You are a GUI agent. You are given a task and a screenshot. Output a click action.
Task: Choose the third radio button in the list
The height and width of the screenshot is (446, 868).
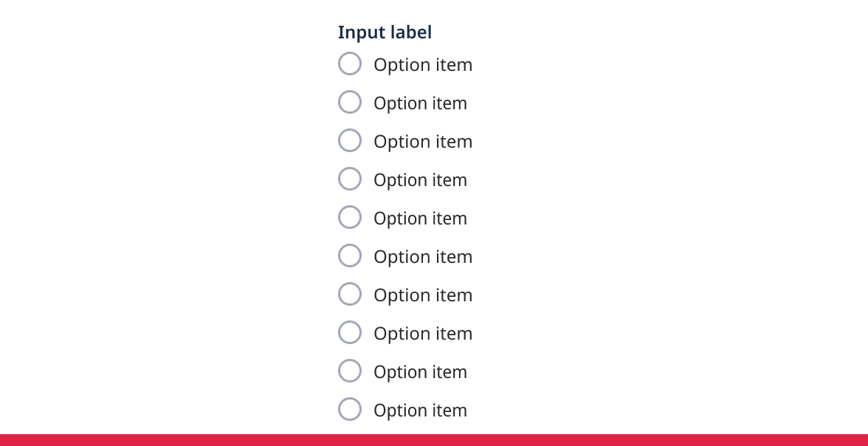click(350, 140)
